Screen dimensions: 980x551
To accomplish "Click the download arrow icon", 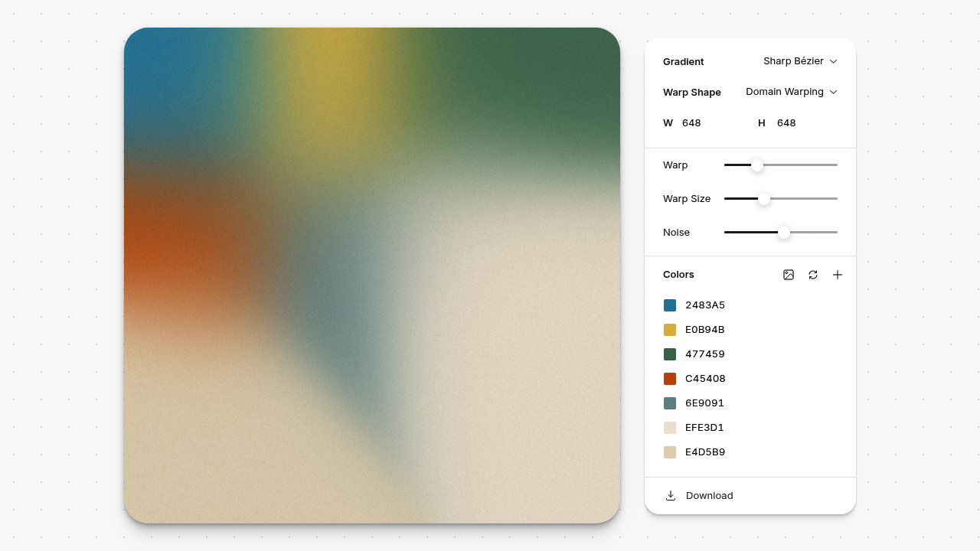I will tap(671, 496).
